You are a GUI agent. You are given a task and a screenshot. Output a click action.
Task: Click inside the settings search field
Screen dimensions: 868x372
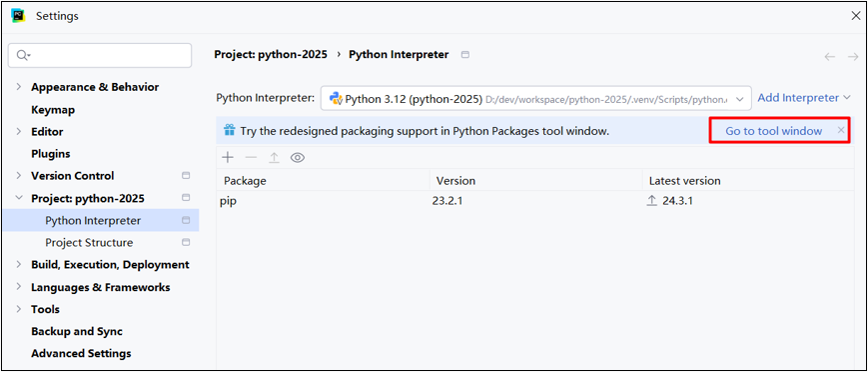coord(100,55)
